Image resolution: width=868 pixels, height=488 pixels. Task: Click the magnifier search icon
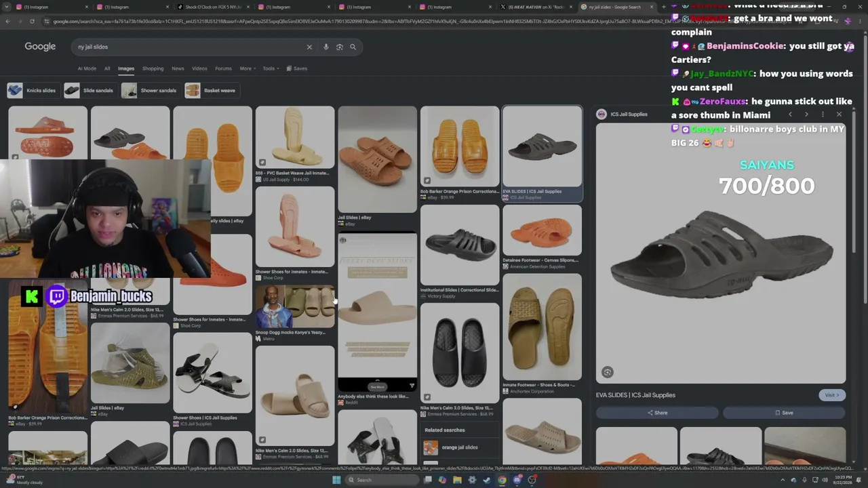coord(353,47)
